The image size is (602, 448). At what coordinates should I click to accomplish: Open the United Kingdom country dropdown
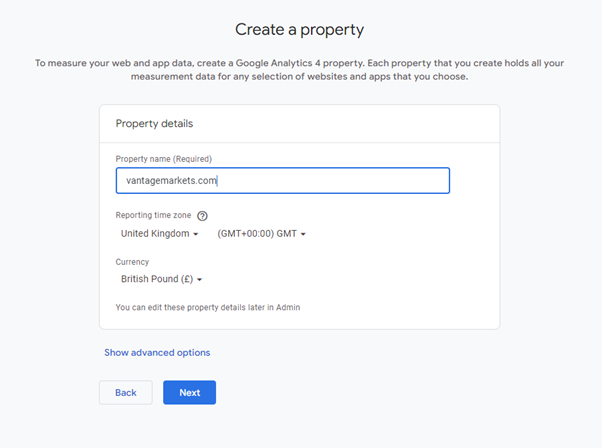(x=159, y=234)
